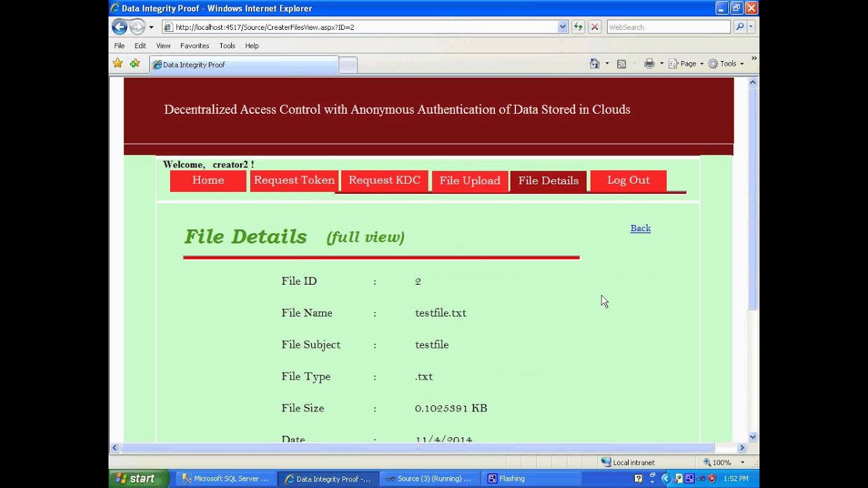Click the language bar restore icon in taskbar
868x488 pixels.
click(x=653, y=475)
